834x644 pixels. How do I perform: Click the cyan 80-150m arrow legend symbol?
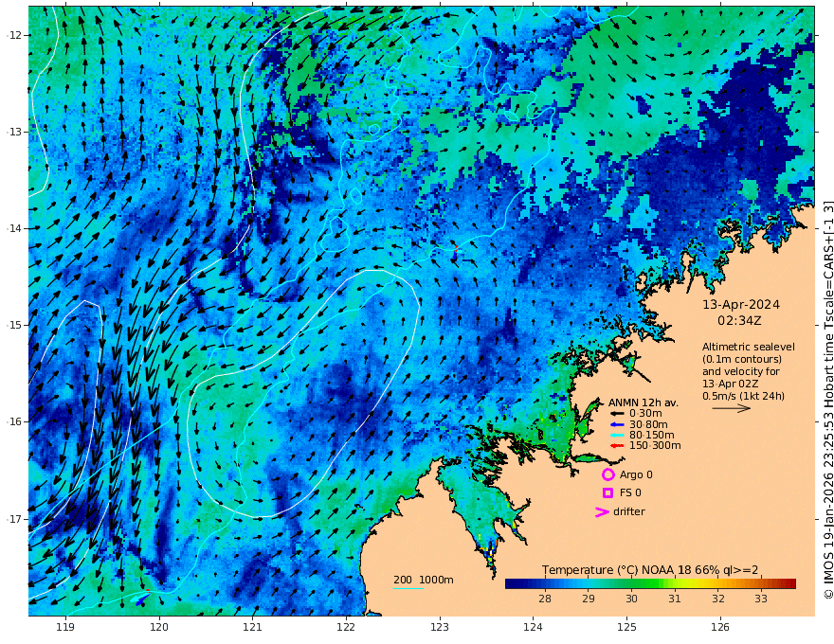click(x=616, y=435)
